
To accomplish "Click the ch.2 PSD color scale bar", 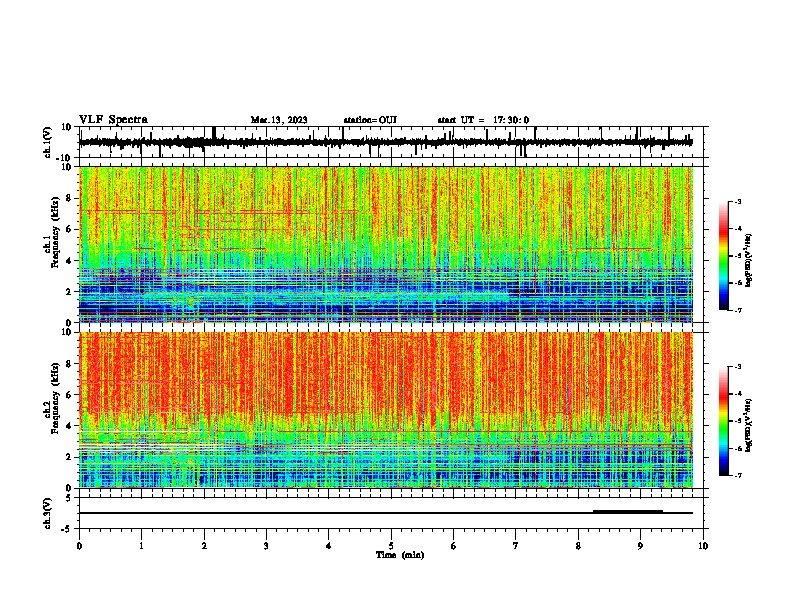I will (x=724, y=421).
